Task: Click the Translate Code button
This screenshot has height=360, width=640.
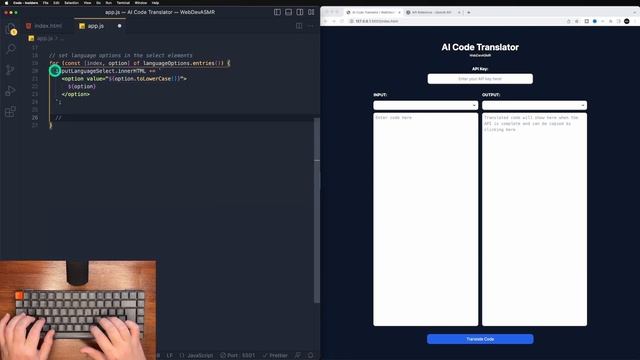Action: pyautogui.click(x=480, y=339)
